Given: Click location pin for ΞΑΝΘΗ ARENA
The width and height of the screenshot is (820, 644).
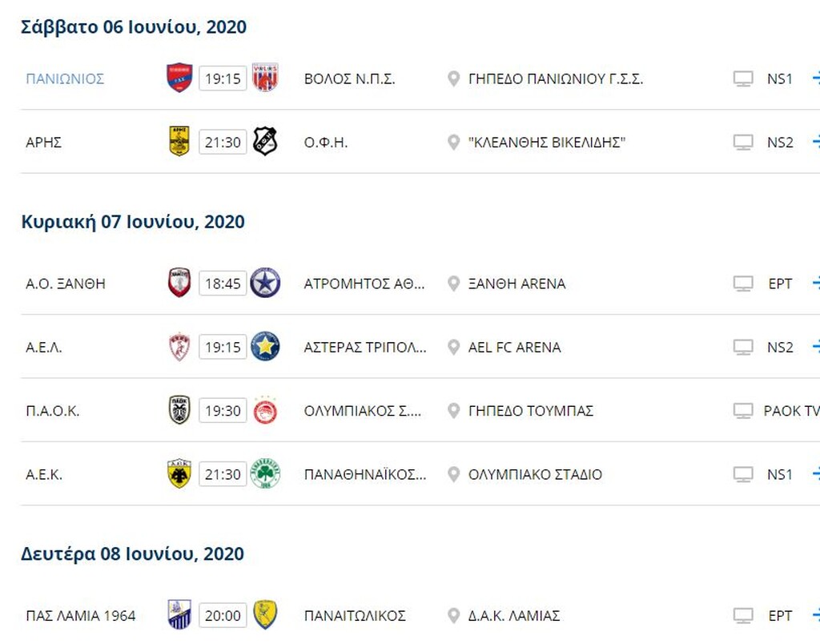Looking at the screenshot, I should (x=453, y=284).
